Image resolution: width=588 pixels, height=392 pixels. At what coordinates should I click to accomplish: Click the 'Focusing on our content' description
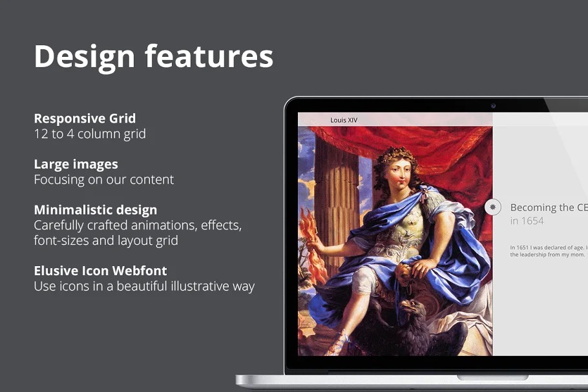(103, 180)
